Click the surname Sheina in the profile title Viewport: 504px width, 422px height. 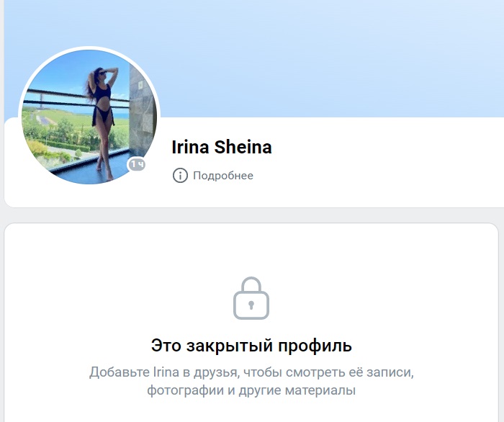pos(243,147)
